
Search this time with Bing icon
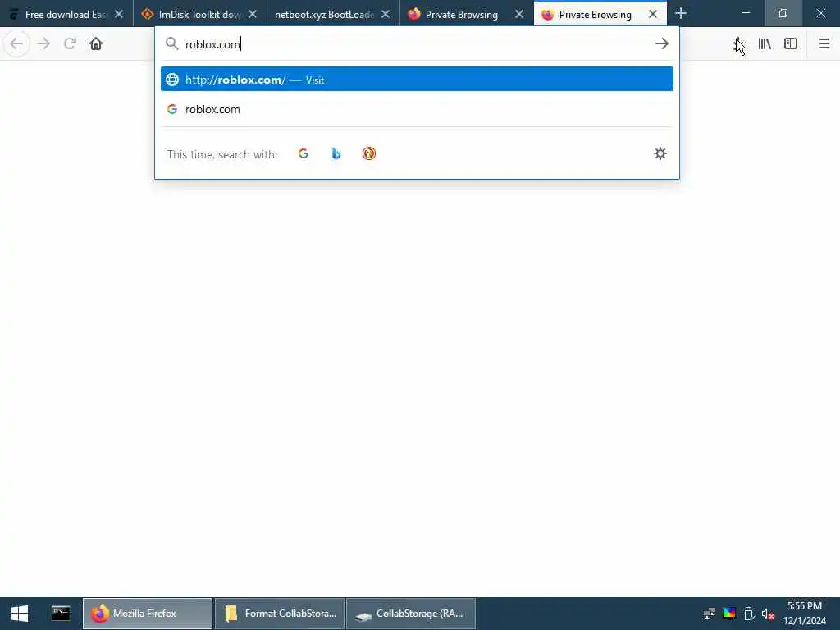(336, 153)
